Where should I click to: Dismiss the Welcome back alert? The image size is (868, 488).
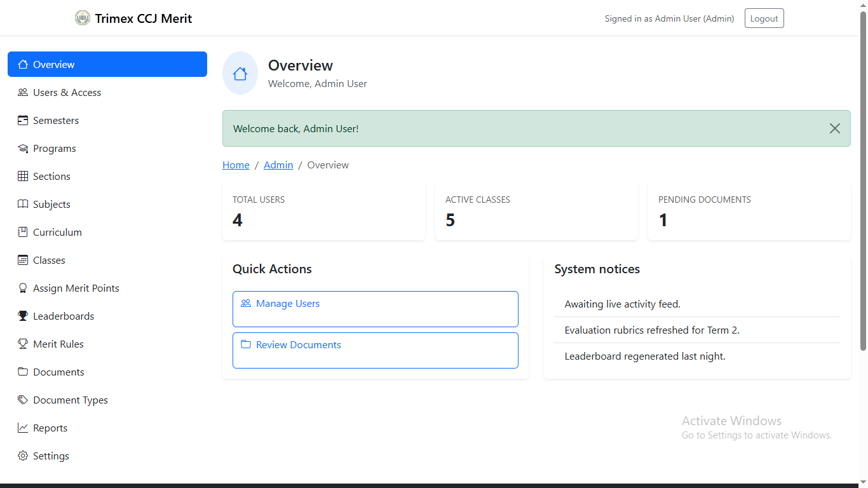click(834, 128)
